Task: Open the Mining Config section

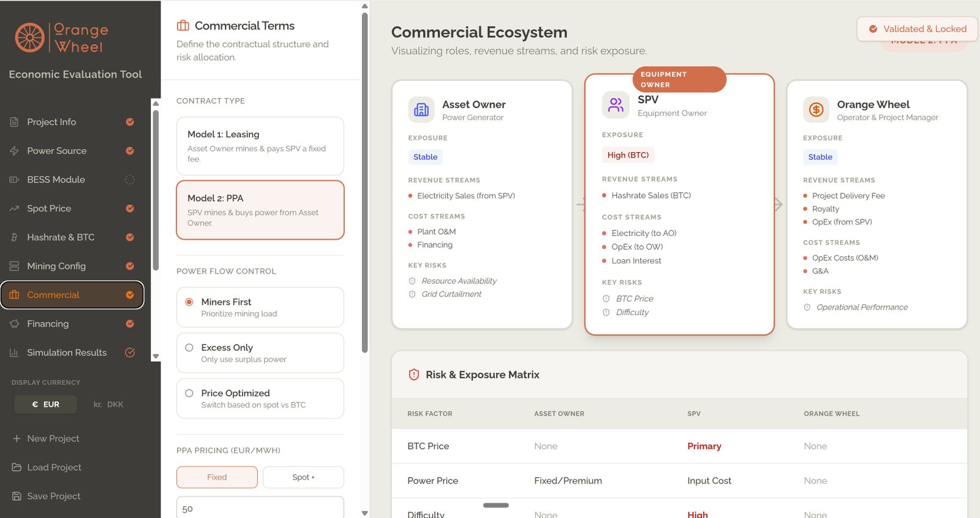Action: tap(72, 266)
